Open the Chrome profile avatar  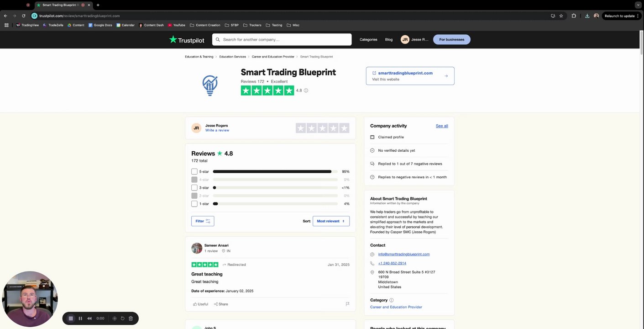coord(596,16)
